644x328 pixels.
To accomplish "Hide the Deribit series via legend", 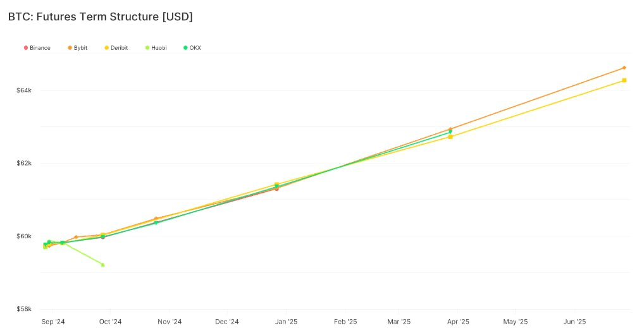I will [x=116, y=47].
